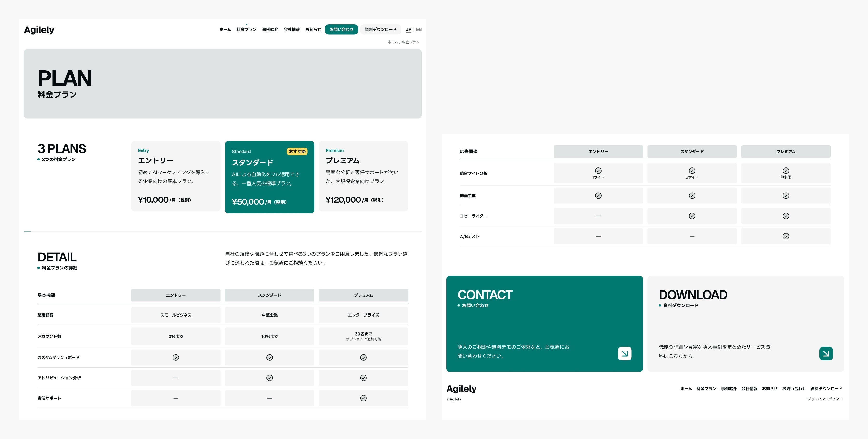Image resolution: width=868 pixels, height=439 pixels.
Task: Click the dash in 専任サポート スタンダード cell
Action: [x=270, y=398]
